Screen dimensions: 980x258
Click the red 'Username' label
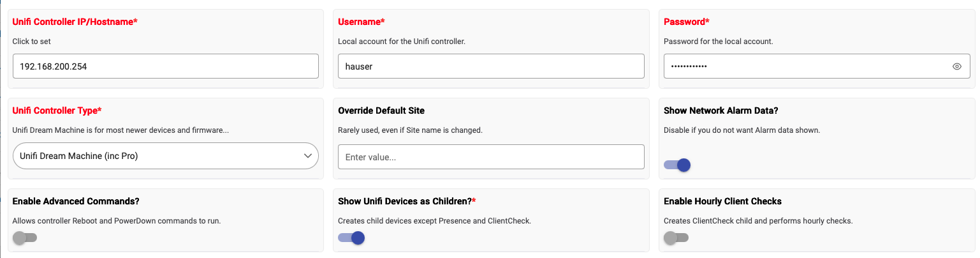[361, 22]
